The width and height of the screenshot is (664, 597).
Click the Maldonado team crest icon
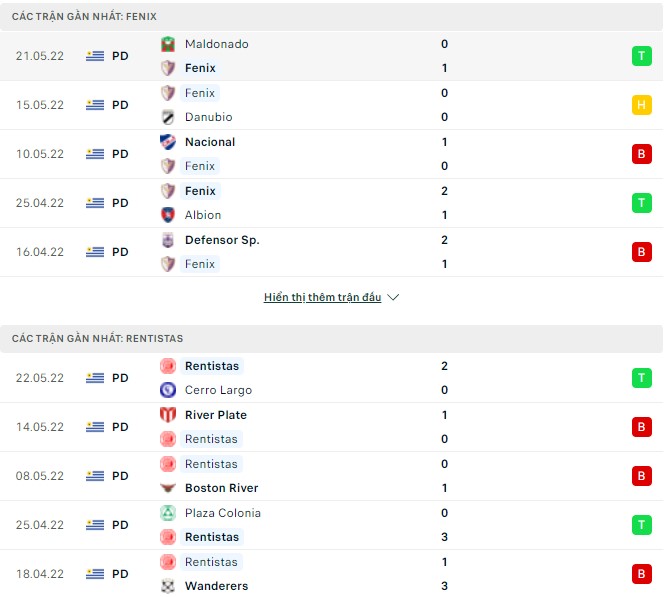(x=168, y=44)
